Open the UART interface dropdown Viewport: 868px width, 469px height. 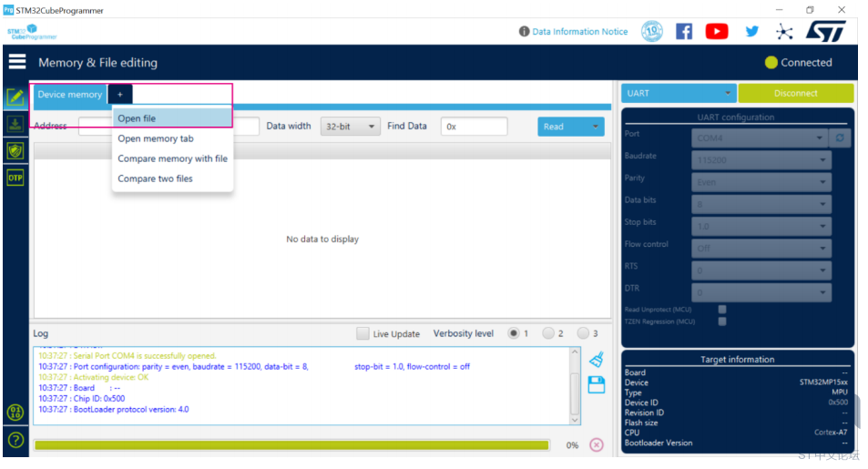click(679, 93)
